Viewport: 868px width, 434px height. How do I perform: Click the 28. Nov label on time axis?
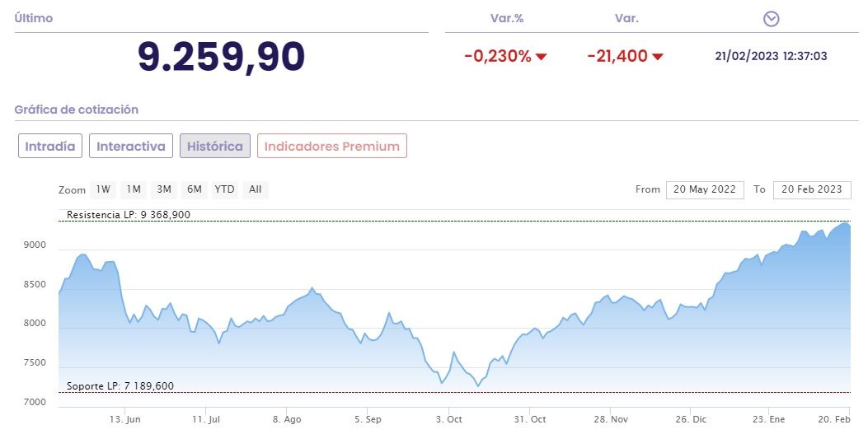pos(611,419)
